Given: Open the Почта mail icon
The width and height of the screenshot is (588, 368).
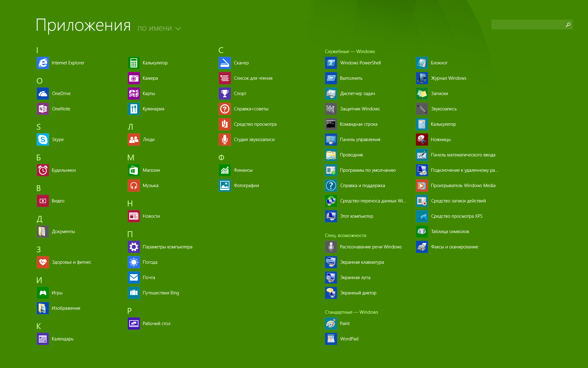Looking at the screenshot, I should click(134, 278).
